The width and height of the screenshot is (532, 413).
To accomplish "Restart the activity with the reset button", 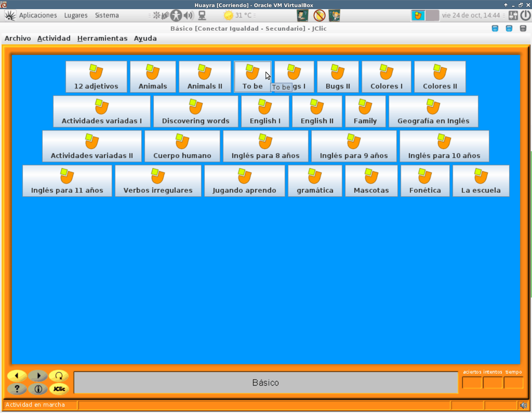I will point(59,376).
